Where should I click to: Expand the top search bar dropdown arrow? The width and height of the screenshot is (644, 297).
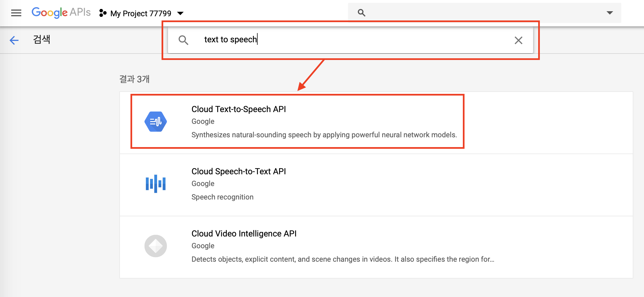click(x=610, y=13)
